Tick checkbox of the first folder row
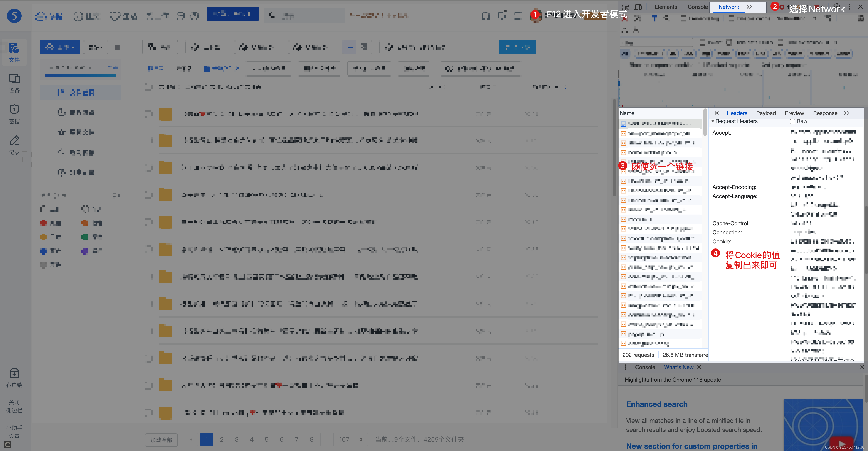The image size is (868, 451). click(149, 114)
